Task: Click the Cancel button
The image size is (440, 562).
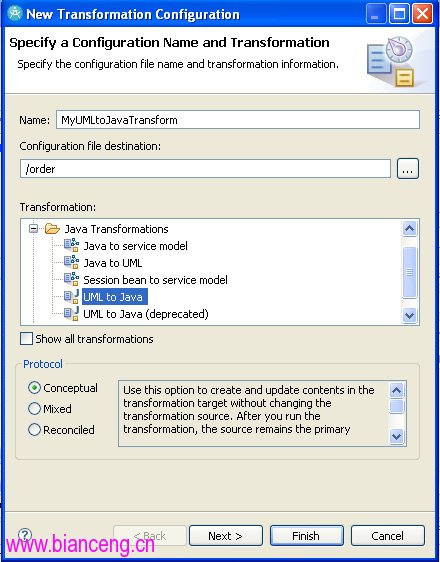Action: (388, 536)
